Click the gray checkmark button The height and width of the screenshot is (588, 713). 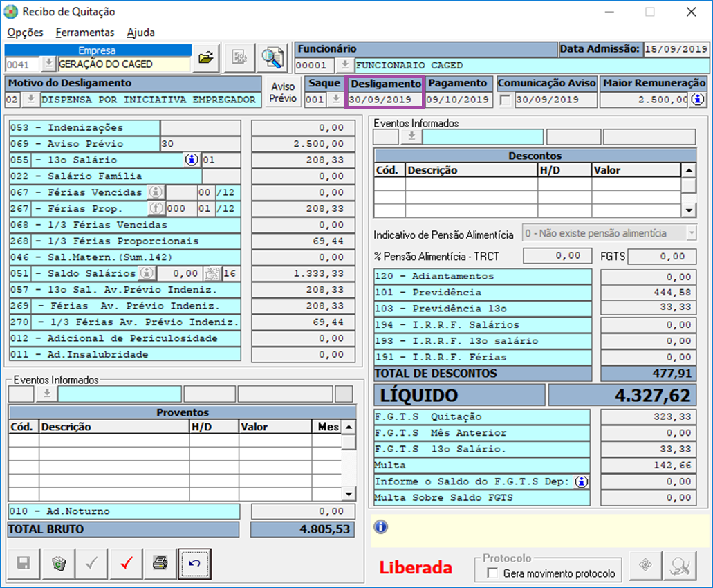pyautogui.click(x=92, y=564)
